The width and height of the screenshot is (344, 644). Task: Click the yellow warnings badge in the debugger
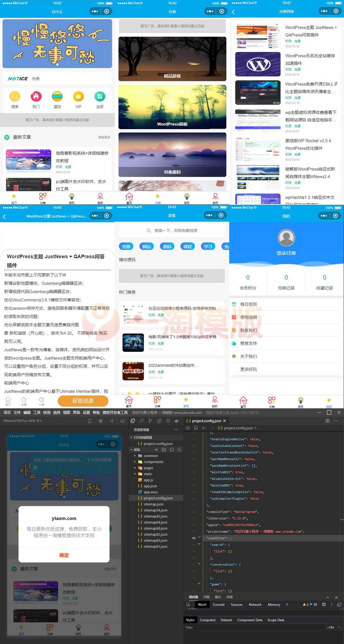click(305, 605)
